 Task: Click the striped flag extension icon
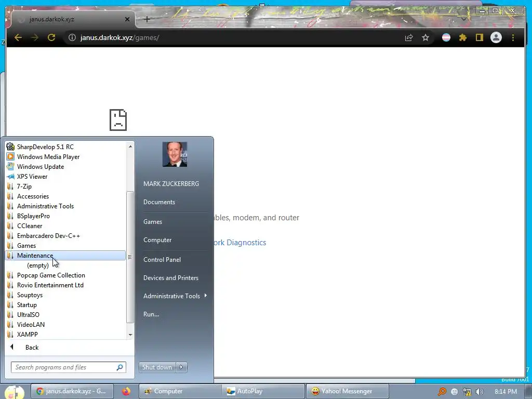click(x=446, y=37)
